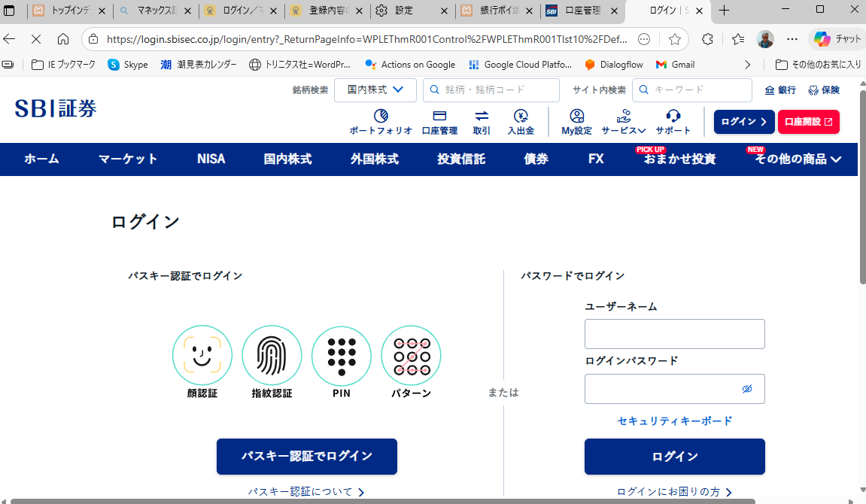Select the PIN keypad icon
Image resolution: width=866 pixels, height=504 pixels.
(342, 356)
